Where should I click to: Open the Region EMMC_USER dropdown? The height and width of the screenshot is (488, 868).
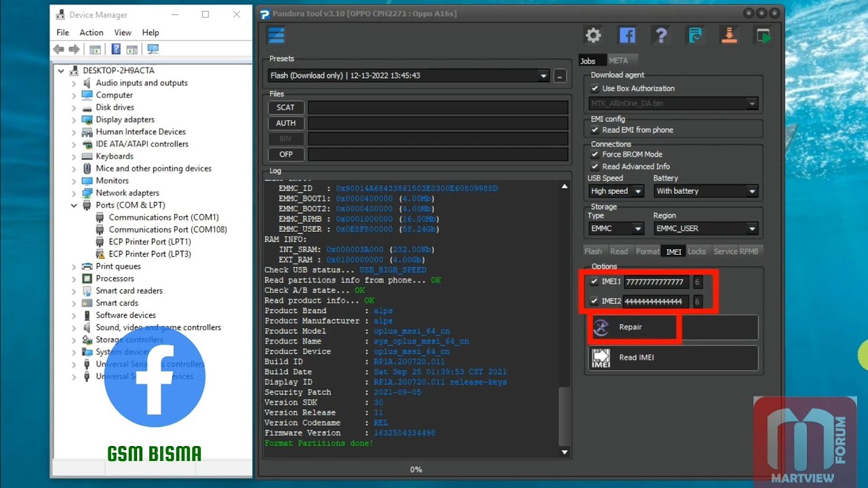(705, 228)
